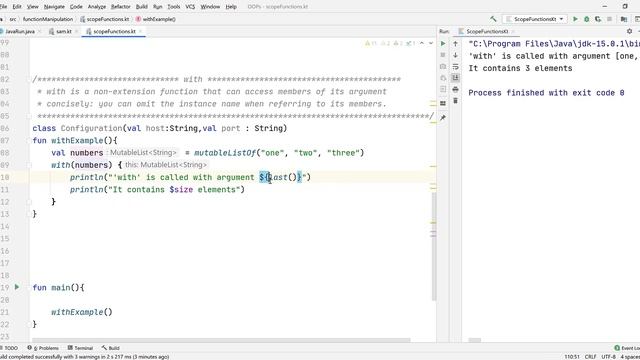Open the Analyze menu
This screenshot has height=360, width=640.
(x=97, y=7)
